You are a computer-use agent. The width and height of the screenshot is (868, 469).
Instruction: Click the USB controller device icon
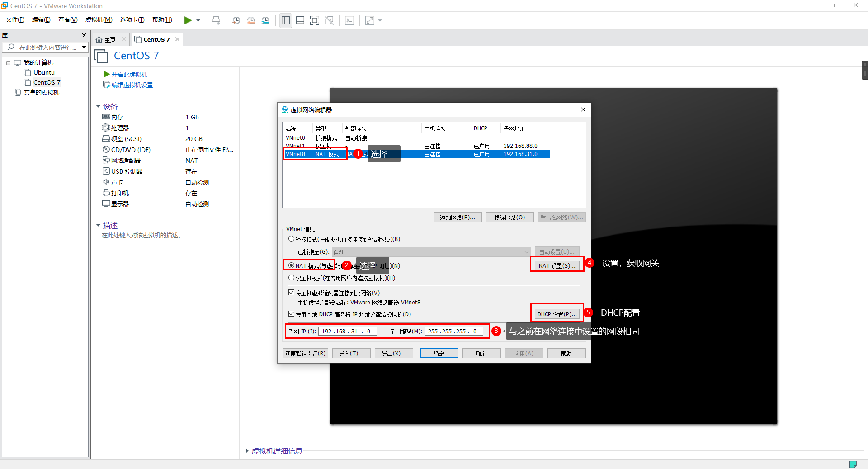point(106,171)
